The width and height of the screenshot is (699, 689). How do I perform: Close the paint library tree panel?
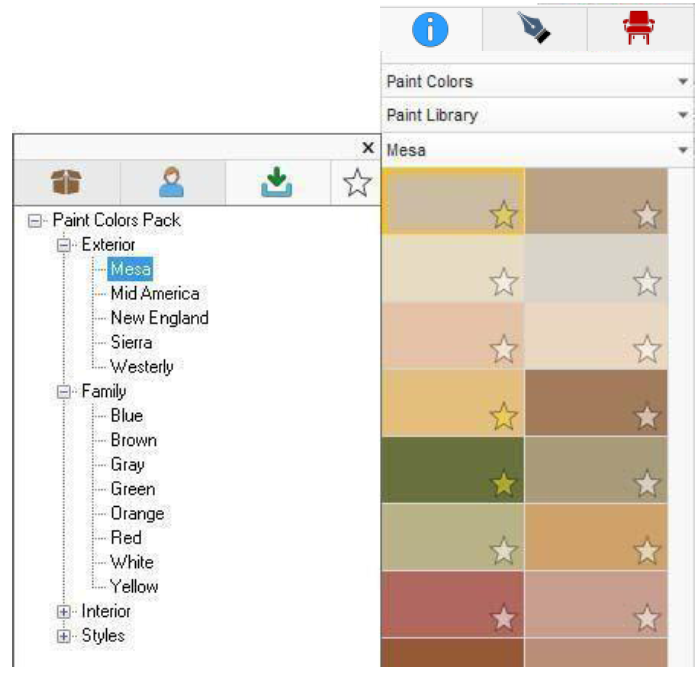[x=368, y=148]
